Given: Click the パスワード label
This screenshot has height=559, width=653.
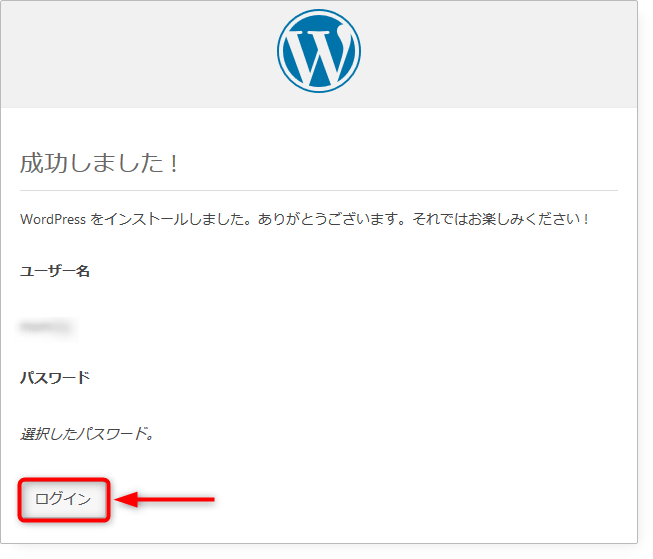Looking at the screenshot, I should [55, 378].
